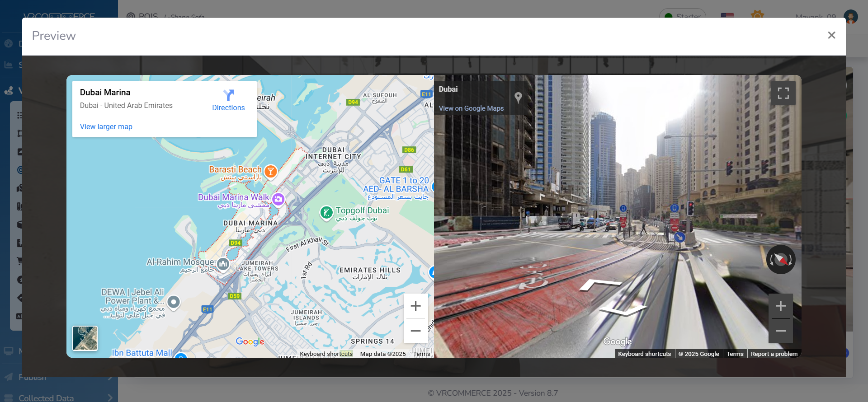Toggle fullscreen for Street View
Viewport: 868px width, 402px height.
[783, 93]
